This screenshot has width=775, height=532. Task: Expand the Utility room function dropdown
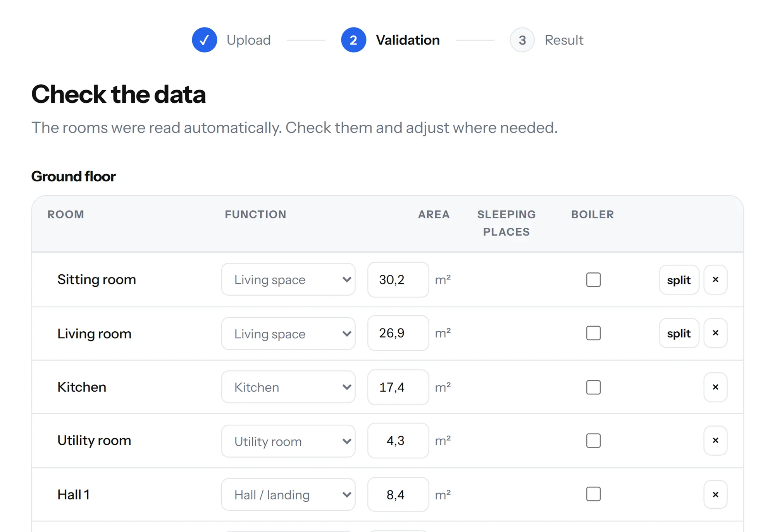(x=288, y=441)
